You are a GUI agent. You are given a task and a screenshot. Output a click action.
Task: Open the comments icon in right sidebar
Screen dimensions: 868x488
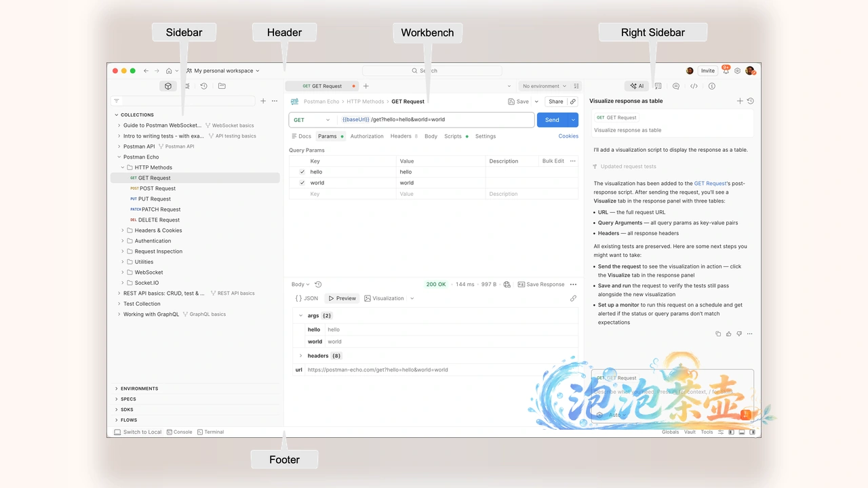(x=676, y=86)
